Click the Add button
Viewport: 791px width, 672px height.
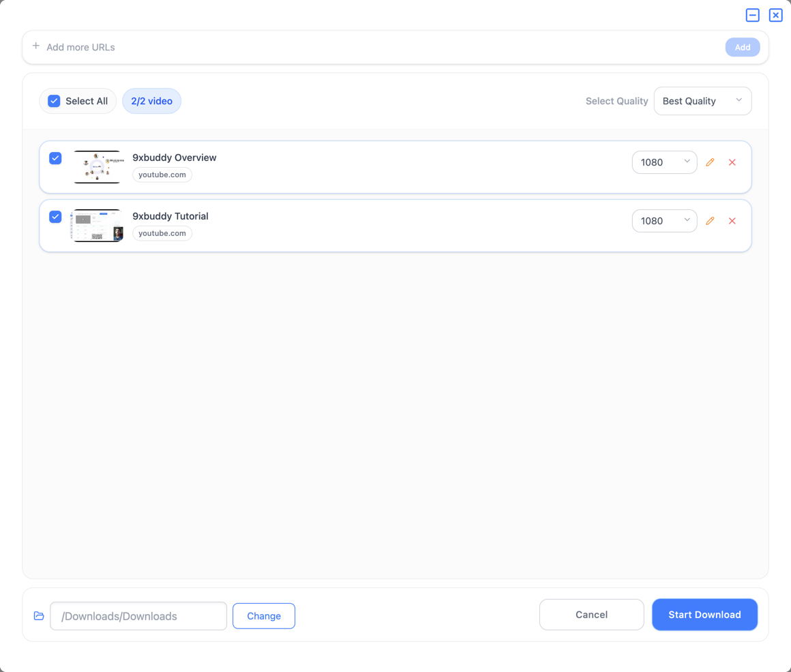(x=742, y=47)
